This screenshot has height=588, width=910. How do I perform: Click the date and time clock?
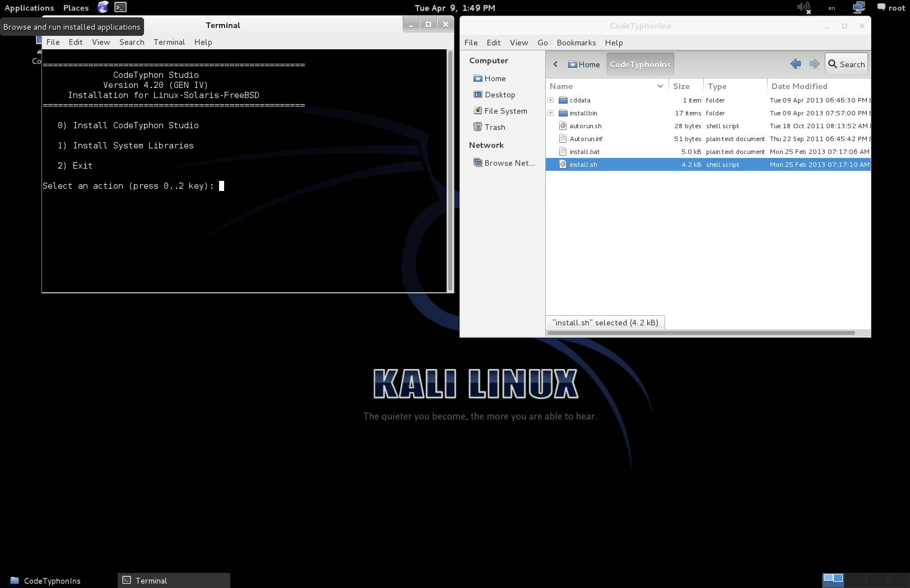click(455, 8)
